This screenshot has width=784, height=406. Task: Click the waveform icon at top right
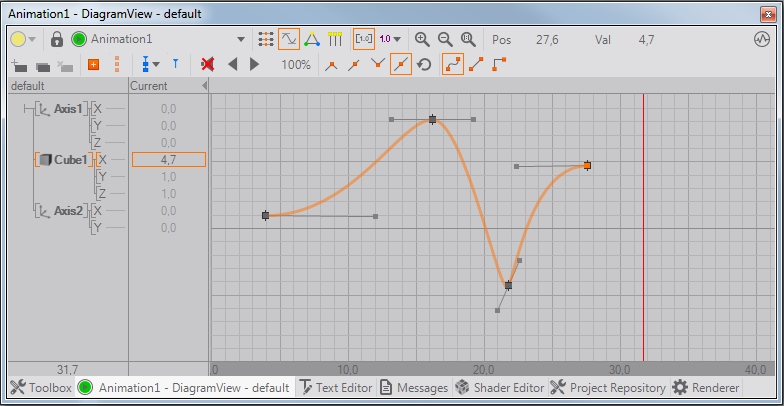(761, 39)
